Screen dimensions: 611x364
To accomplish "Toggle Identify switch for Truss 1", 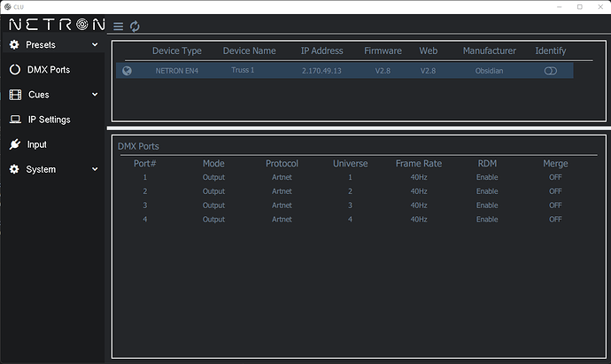I will coord(550,71).
